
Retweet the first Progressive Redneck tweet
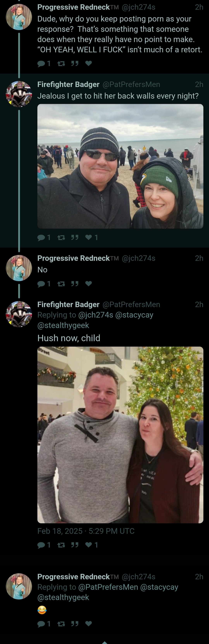[x=61, y=64]
